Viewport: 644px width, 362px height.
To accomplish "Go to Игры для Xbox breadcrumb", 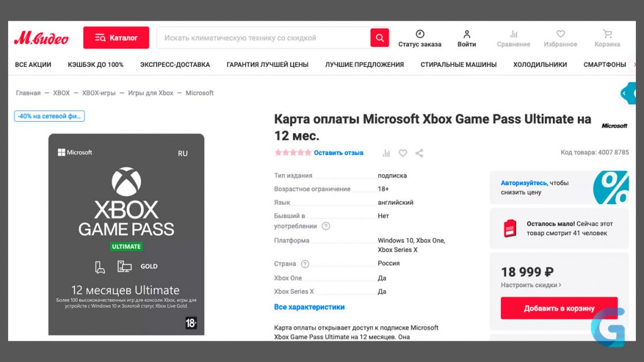I will click(x=150, y=93).
